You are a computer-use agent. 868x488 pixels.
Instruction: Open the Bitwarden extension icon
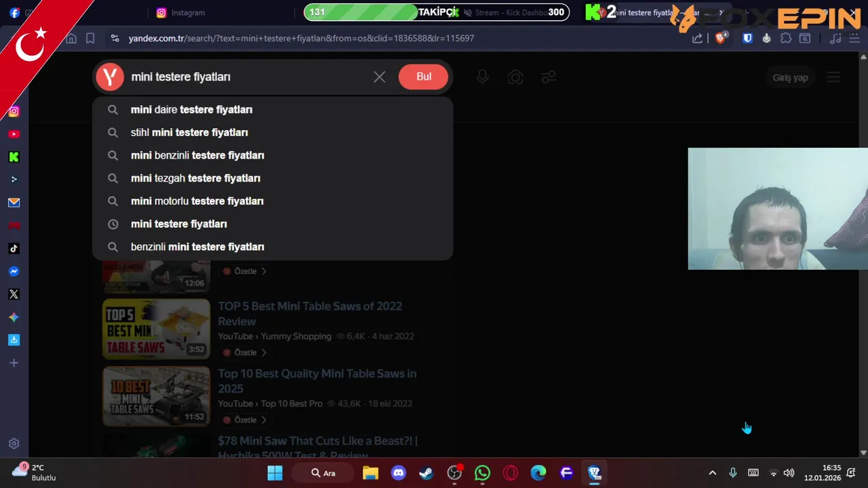pos(747,39)
